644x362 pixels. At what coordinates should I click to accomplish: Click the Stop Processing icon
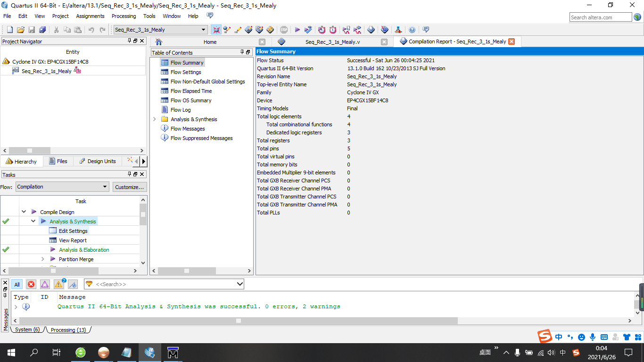tap(284, 30)
